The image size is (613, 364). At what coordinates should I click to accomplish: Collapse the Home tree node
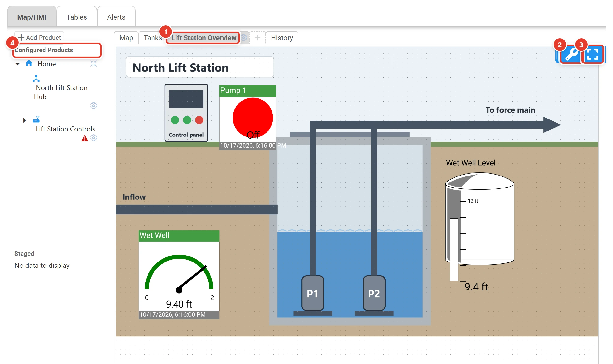coord(17,64)
